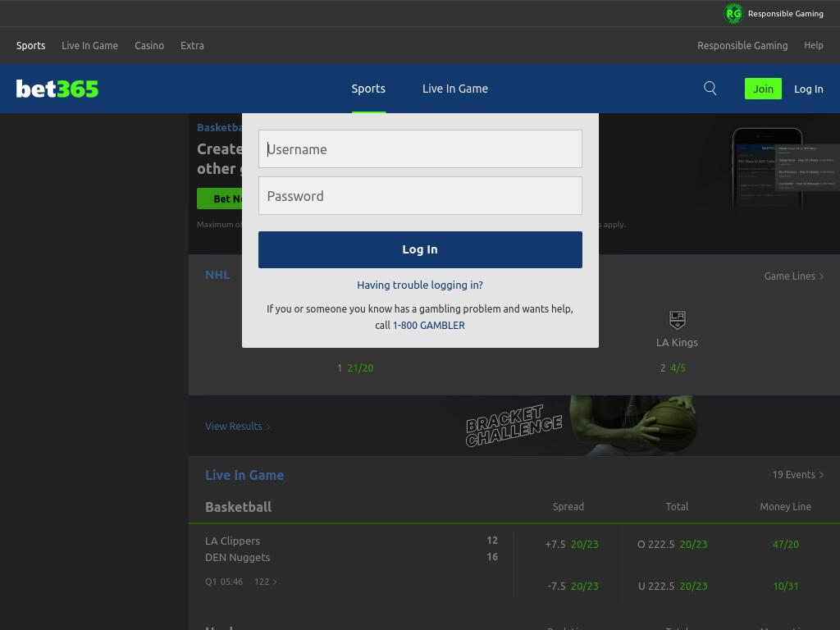Pick money line 47/20
The height and width of the screenshot is (630, 840).
pos(785,545)
